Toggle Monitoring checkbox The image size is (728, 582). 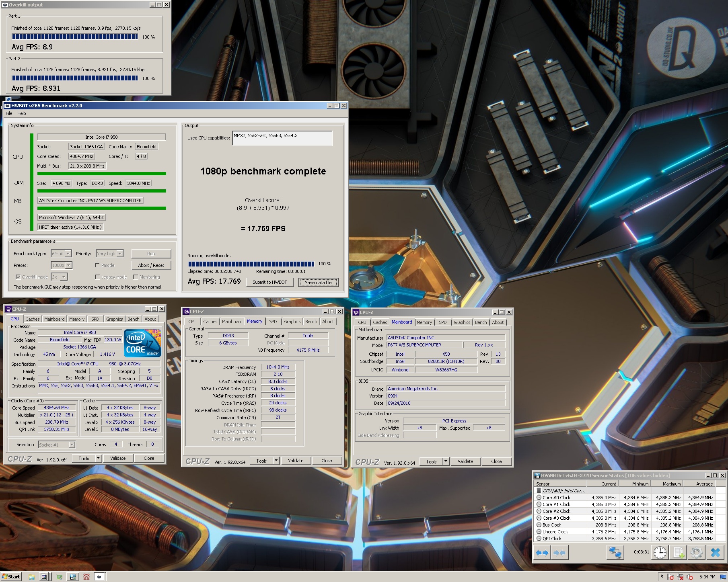click(x=136, y=277)
